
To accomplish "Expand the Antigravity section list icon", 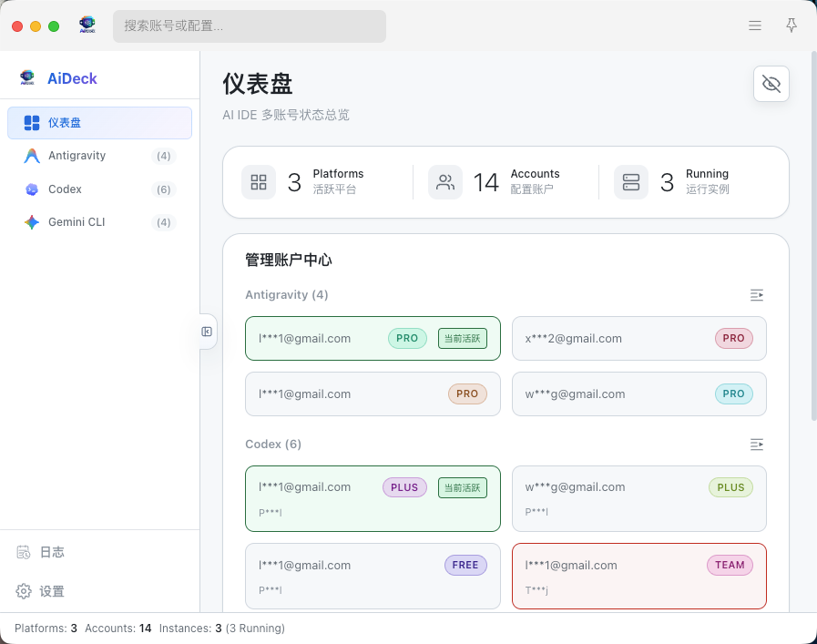I will click(756, 295).
